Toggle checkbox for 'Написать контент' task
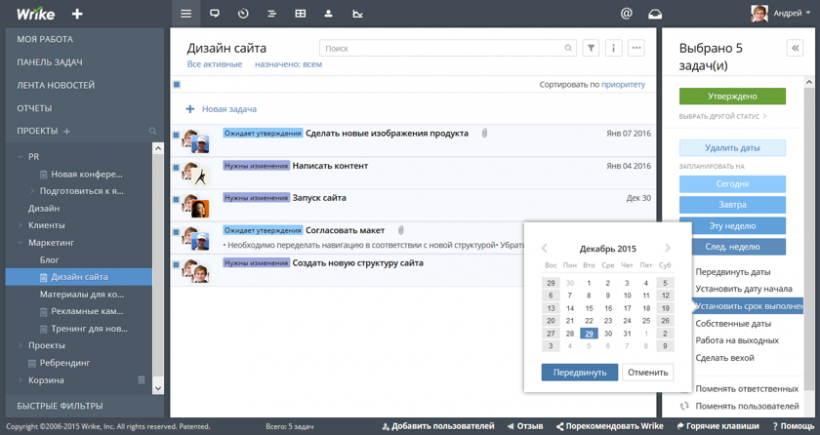This screenshot has width=820, height=435. click(177, 167)
